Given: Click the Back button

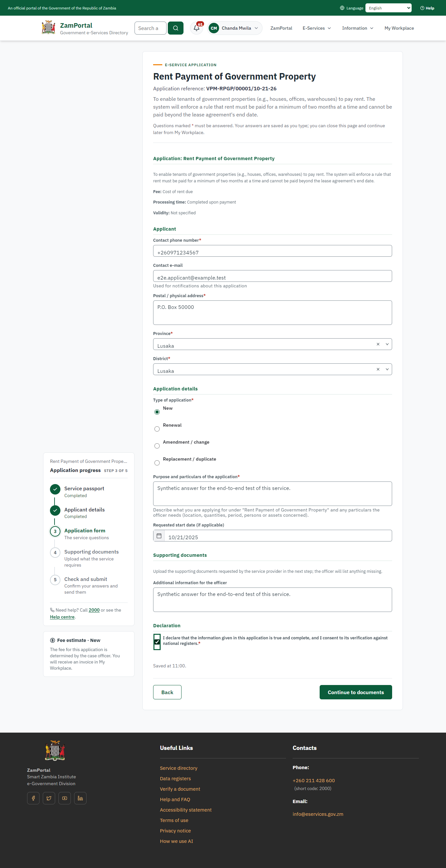Looking at the screenshot, I should coord(167,692).
